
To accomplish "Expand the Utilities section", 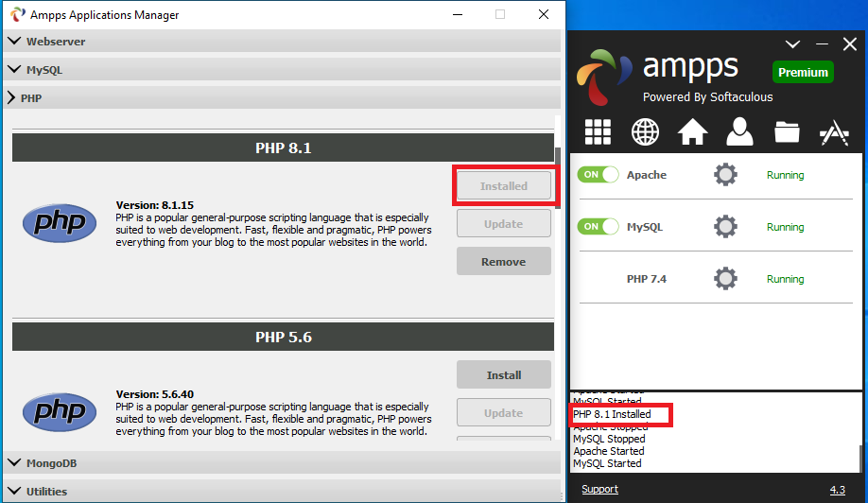I will coord(282,491).
